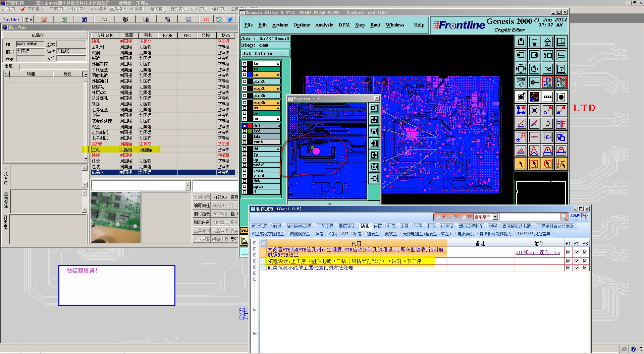Click the PowerPoint icon in Builder toolbar
The height and width of the screenshot is (354, 644).
(44, 19)
